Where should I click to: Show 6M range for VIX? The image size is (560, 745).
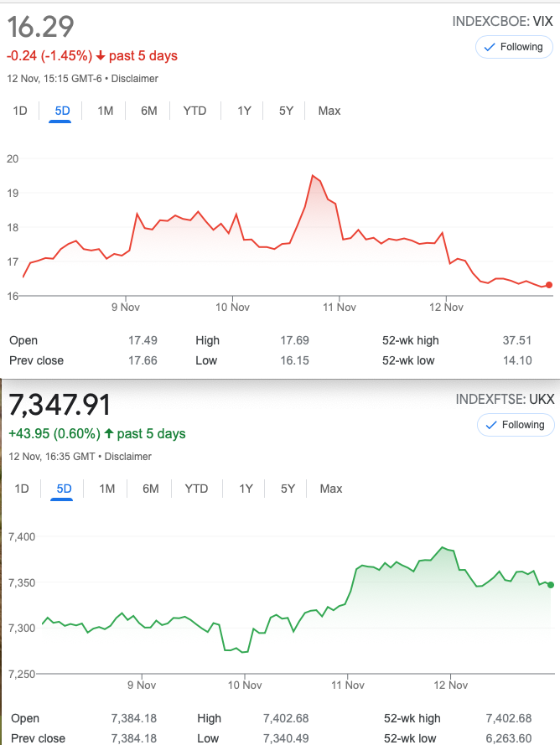coord(148,111)
